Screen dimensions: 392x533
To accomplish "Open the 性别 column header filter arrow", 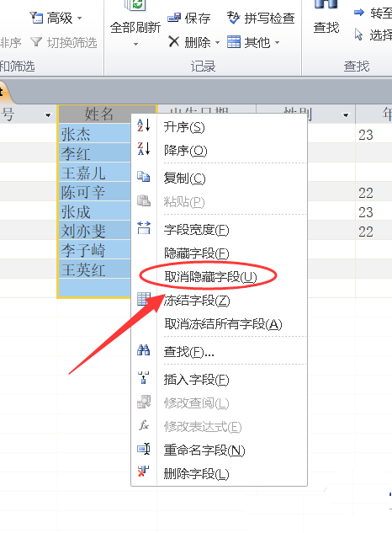I will click(x=346, y=115).
